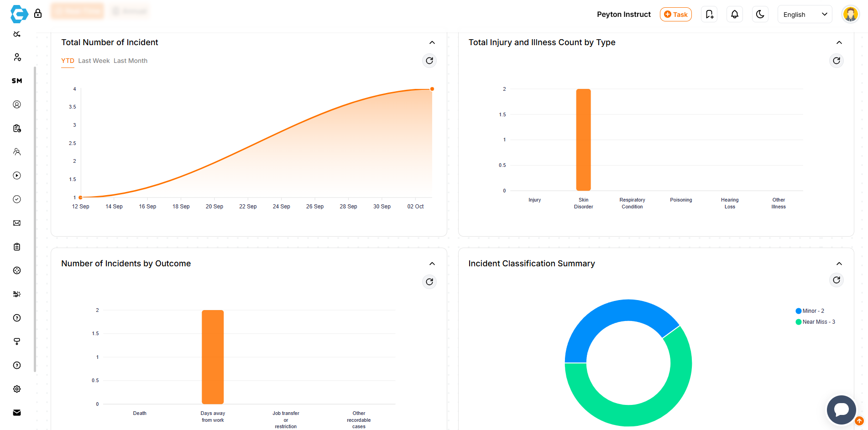Open the play circle icon in sidebar
868x430 pixels.
[x=17, y=176]
